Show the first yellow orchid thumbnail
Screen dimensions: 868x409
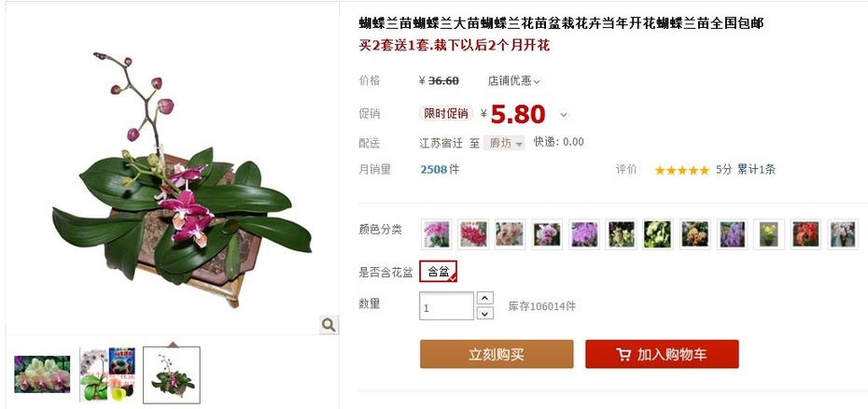click(x=42, y=374)
